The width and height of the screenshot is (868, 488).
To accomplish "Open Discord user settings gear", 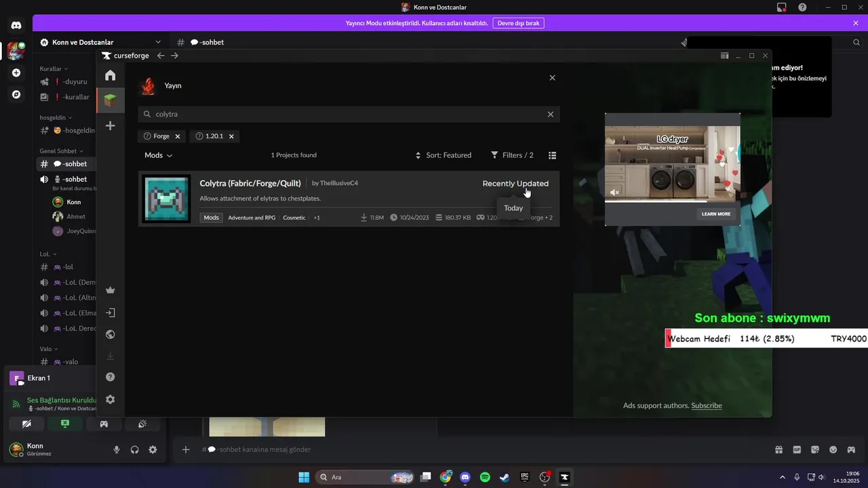I will tap(153, 449).
